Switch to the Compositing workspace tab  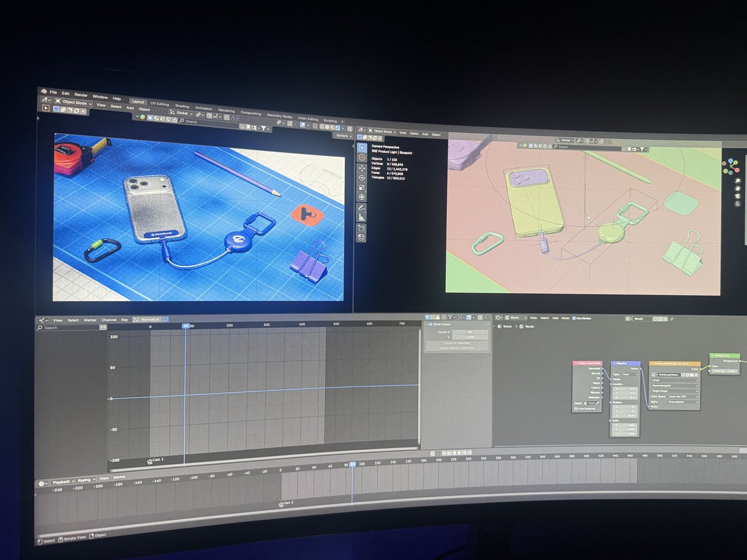click(250, 113)
